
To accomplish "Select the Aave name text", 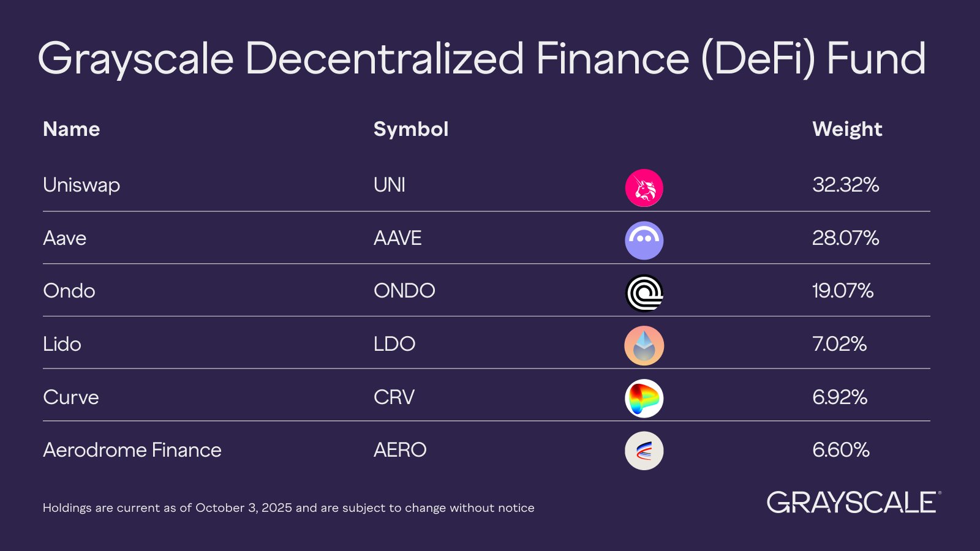I will 64,238.
